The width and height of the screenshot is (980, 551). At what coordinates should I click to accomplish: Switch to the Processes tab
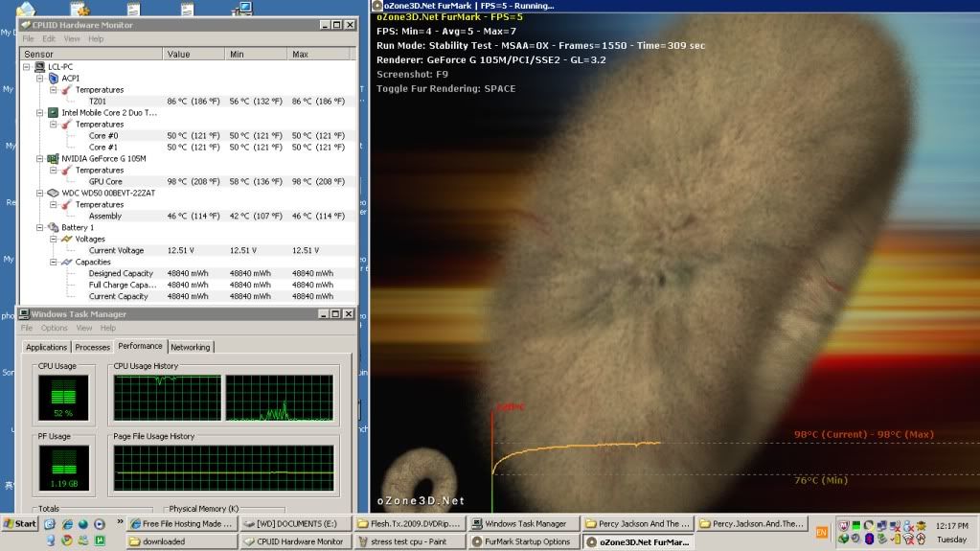(93, 347)
